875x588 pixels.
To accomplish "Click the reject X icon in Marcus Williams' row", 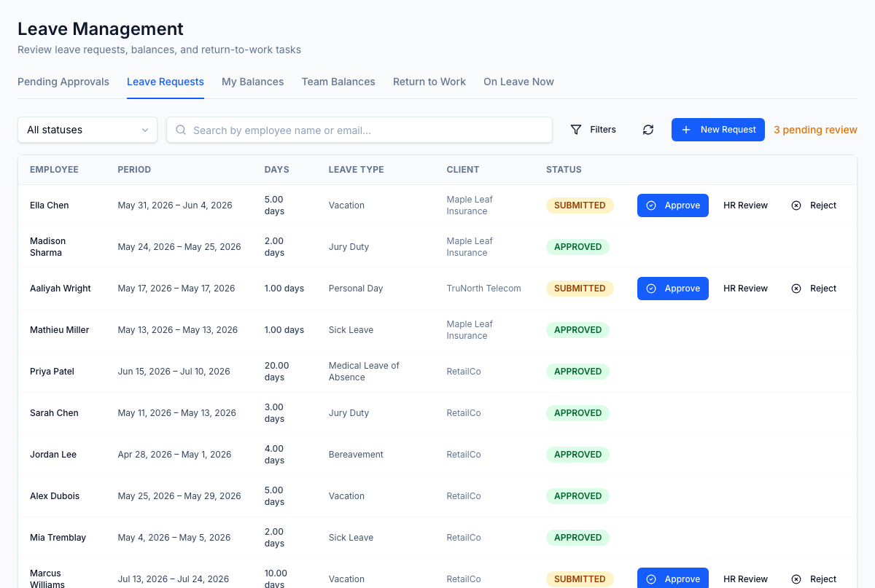I will tap(796, 579).
